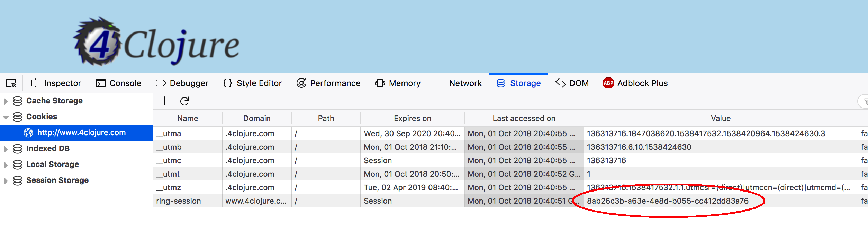
Task: Sort cookies by the Name column
Action: (188, 118)
